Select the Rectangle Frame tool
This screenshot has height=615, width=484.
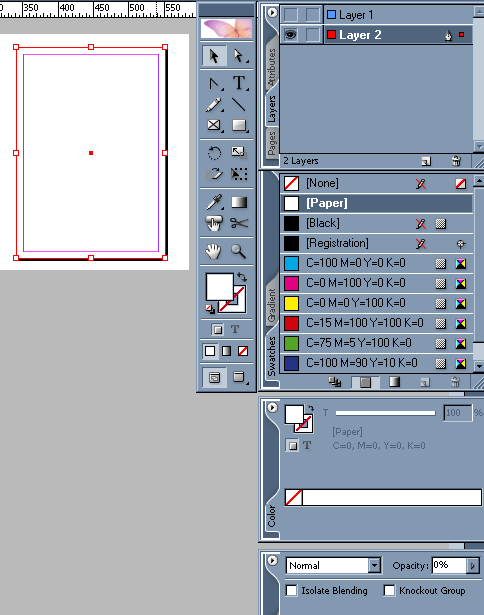click(x=214, y=126)
